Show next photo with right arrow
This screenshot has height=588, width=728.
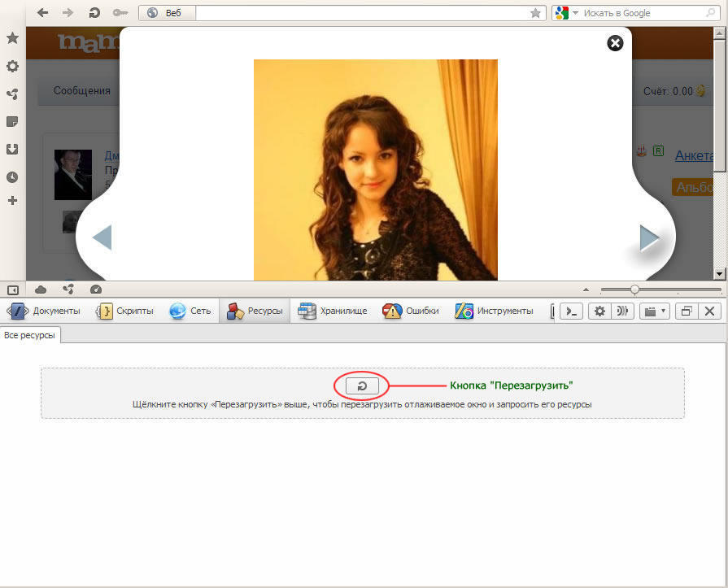[x=649, y=237]
